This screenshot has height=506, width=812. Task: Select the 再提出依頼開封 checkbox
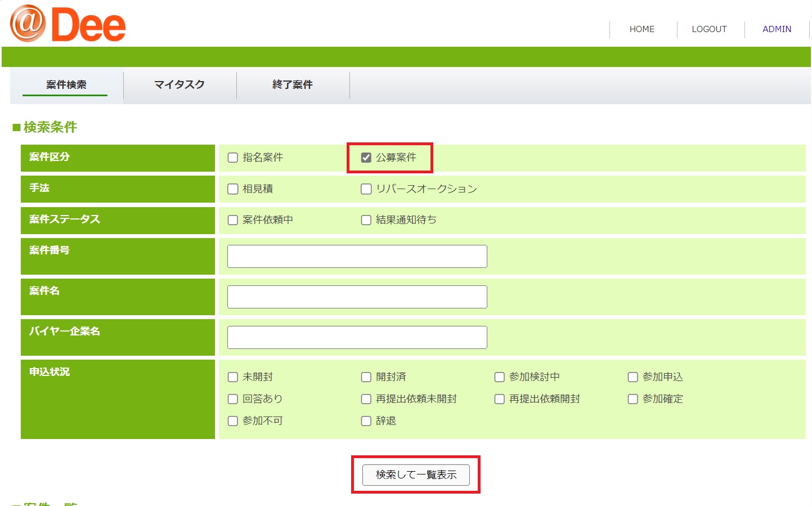tap(499, 399)
